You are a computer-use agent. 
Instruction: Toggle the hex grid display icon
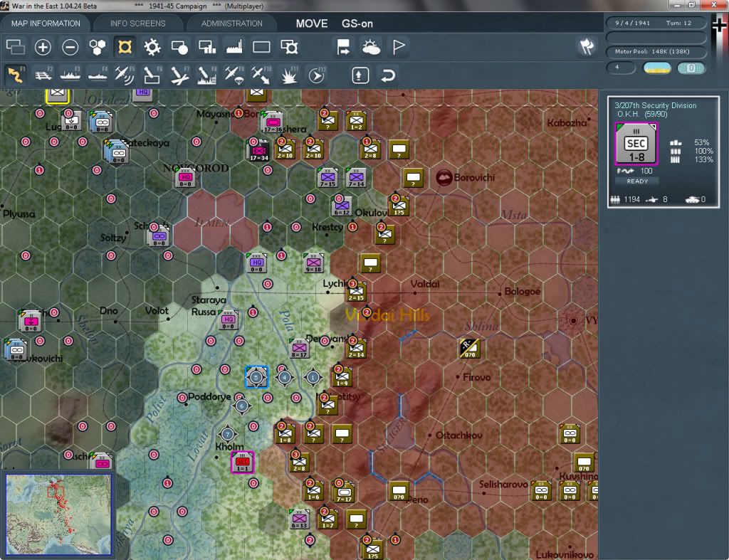point(97,47)
